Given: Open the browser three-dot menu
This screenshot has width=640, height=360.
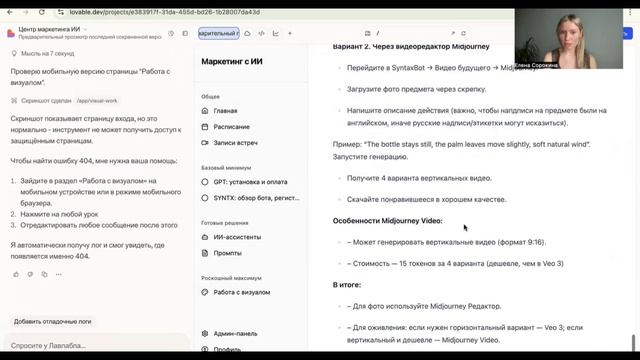Looking at the screenshot, I should pyautogui.click(x=630, y=12).
